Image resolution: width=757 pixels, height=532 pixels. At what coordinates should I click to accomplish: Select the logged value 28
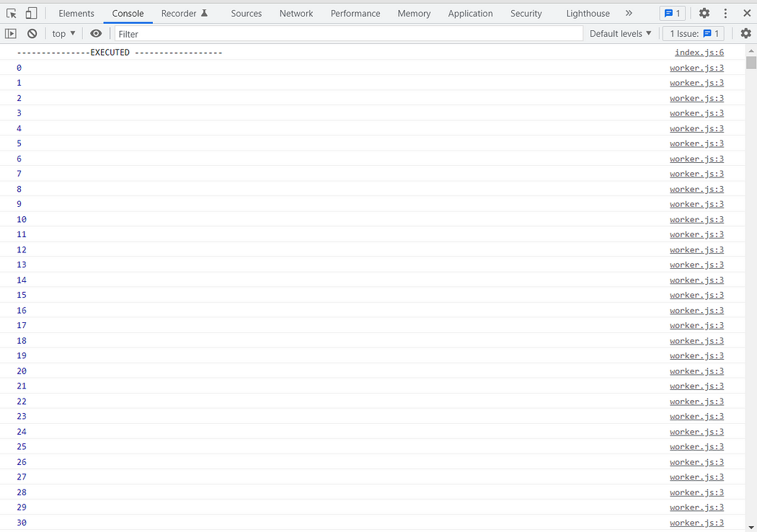pos(22,492)
